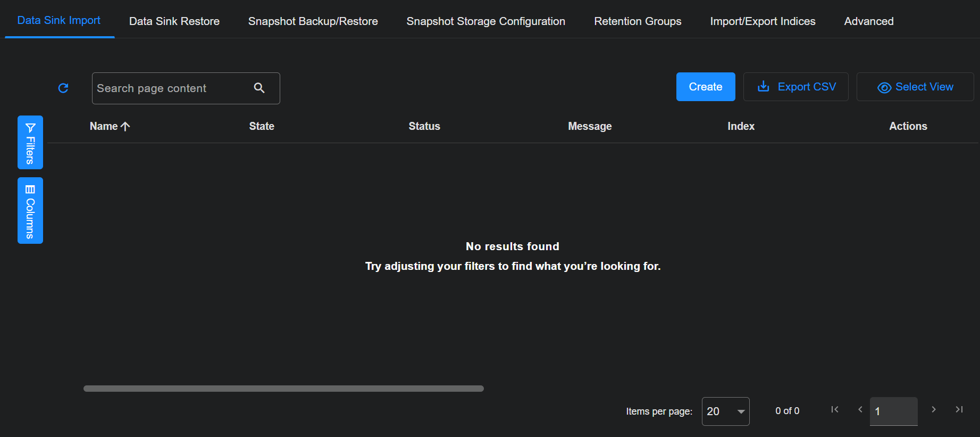Image resolution: width=980 pixels, height=437 pixels.
Task: Click the horizontal table scrollbar
Action: (283, 389)
